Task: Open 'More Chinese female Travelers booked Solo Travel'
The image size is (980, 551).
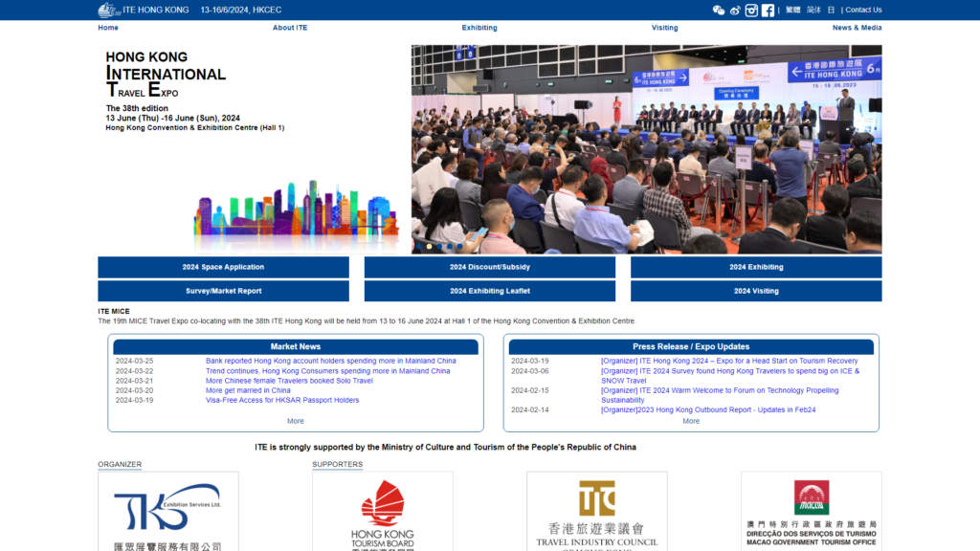Action: pyautogui.click(x=289, y=381)
